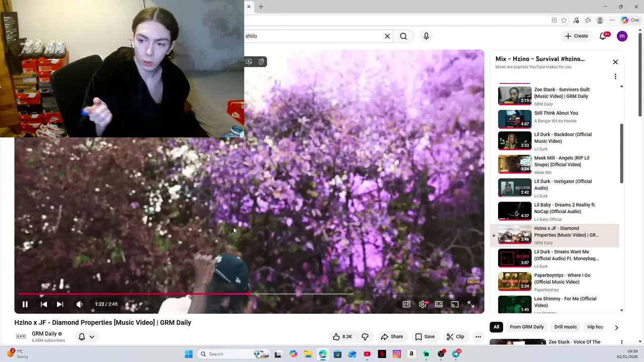The height and width of the screenshot is (362, 644).
Task: Open File Explorer from the taskbar
Action: coord(308,354)
